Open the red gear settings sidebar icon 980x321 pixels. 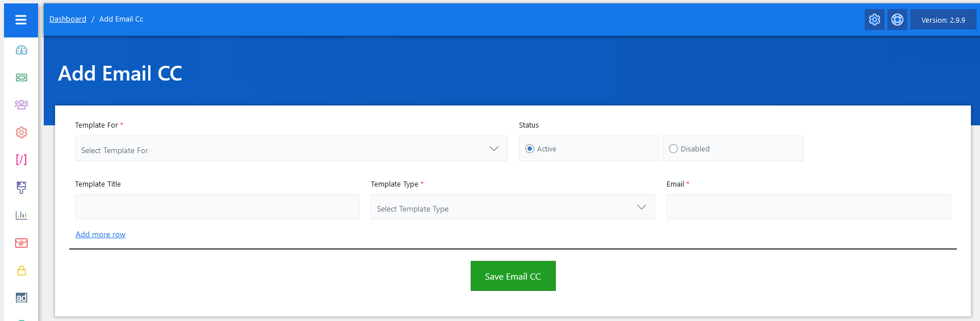[22, 132]
